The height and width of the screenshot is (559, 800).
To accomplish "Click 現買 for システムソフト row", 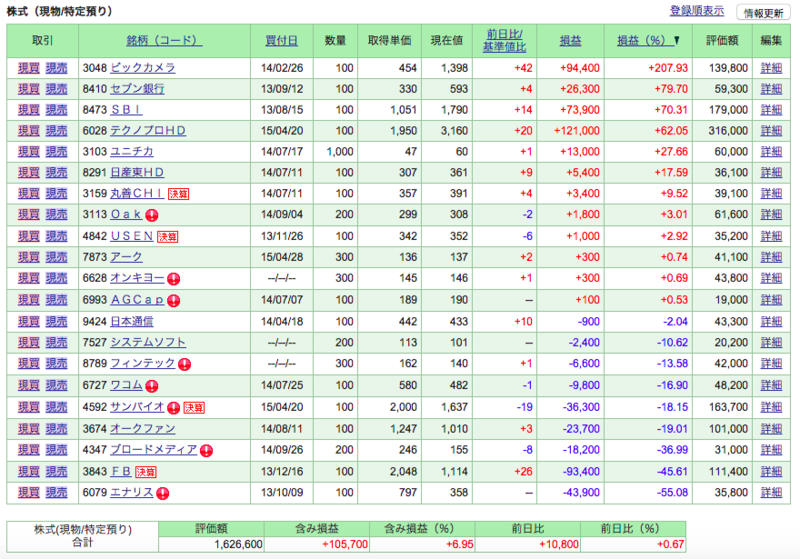I will point(29,342).
